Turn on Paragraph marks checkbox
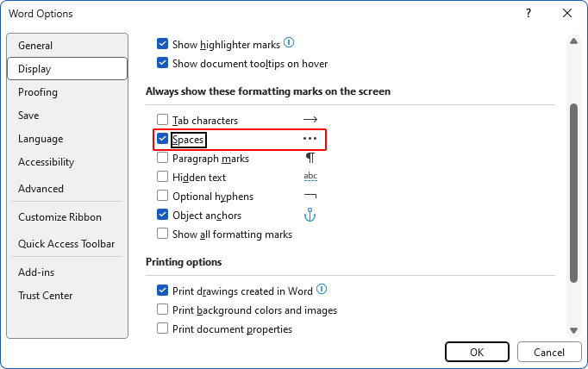 point(162,158)
